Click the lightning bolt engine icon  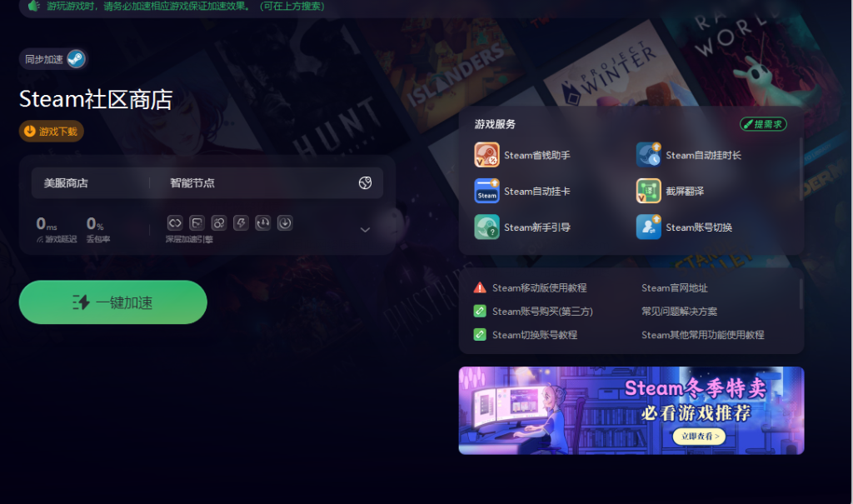coord(241,222)
